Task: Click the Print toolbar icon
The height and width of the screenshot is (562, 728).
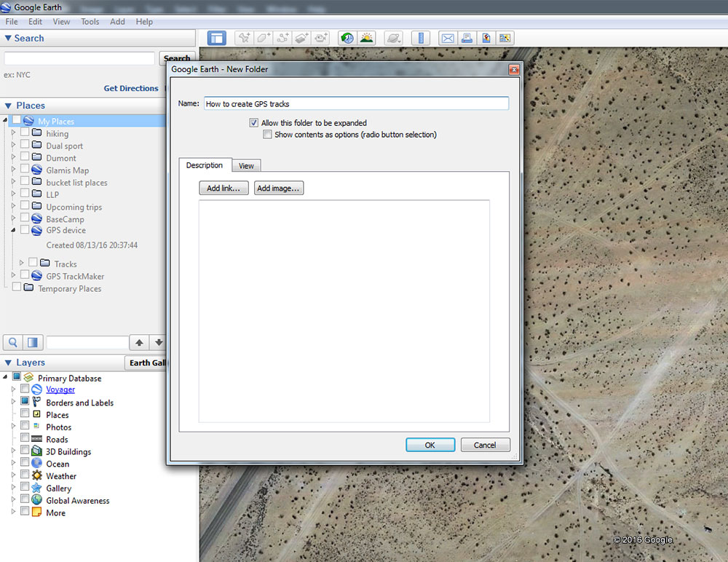Action: (x=467, y=38)
